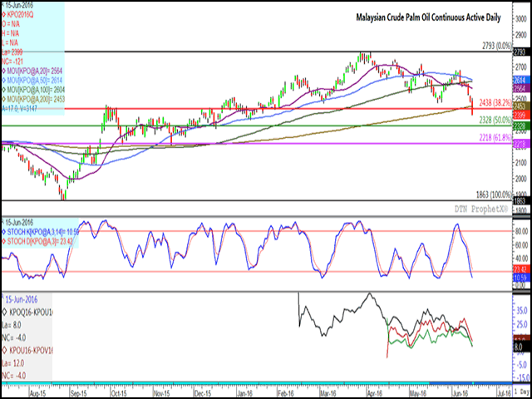Screen dimensions: 532x399
Task: Click the green diamond of the 100-day MOV
Action: (x=4, y=90)
